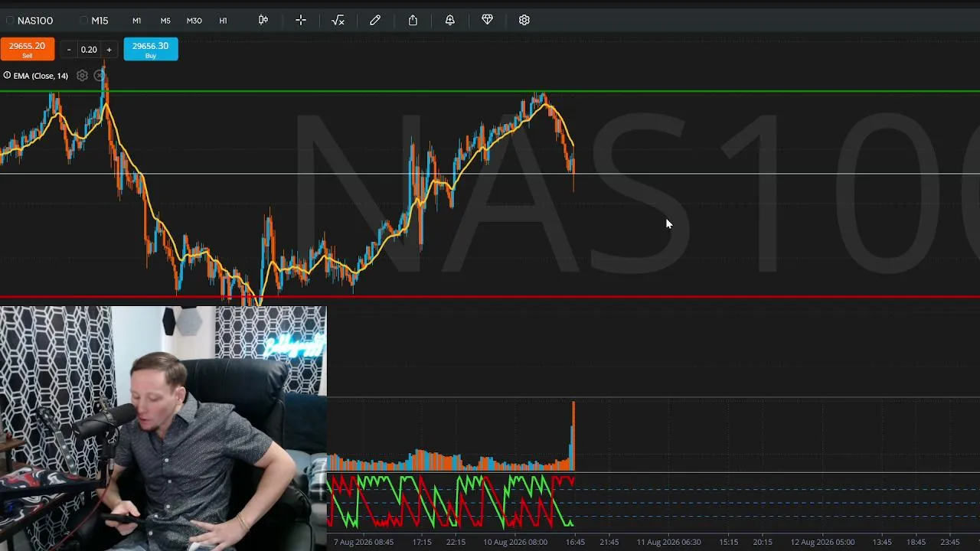Switch chart to M30 timeframe
This screenshot has height=551, width=980.
[x=194, y=21]
